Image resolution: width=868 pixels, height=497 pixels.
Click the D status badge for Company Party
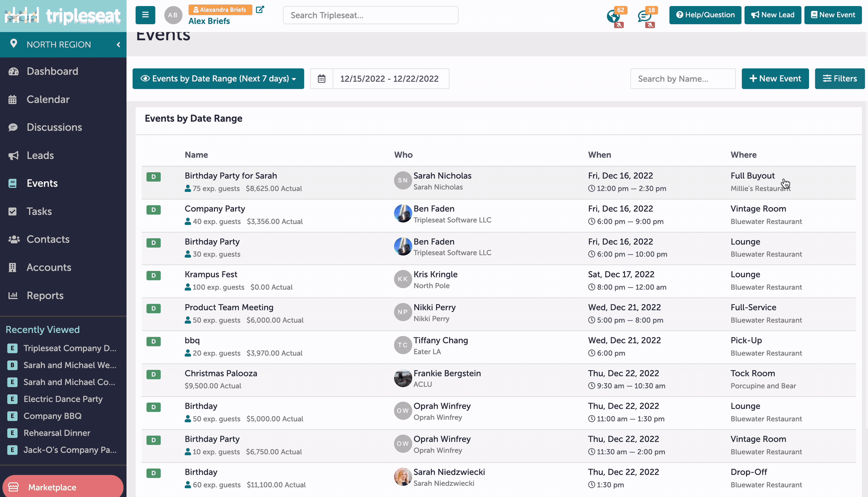pyautogui.click(x=153, y=210)
